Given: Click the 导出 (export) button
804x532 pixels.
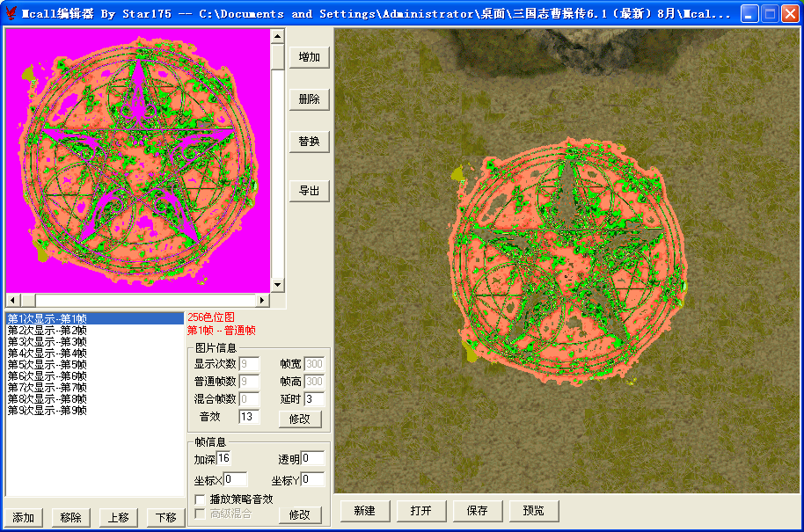Looking at the screenshot, I should point(309,191).
